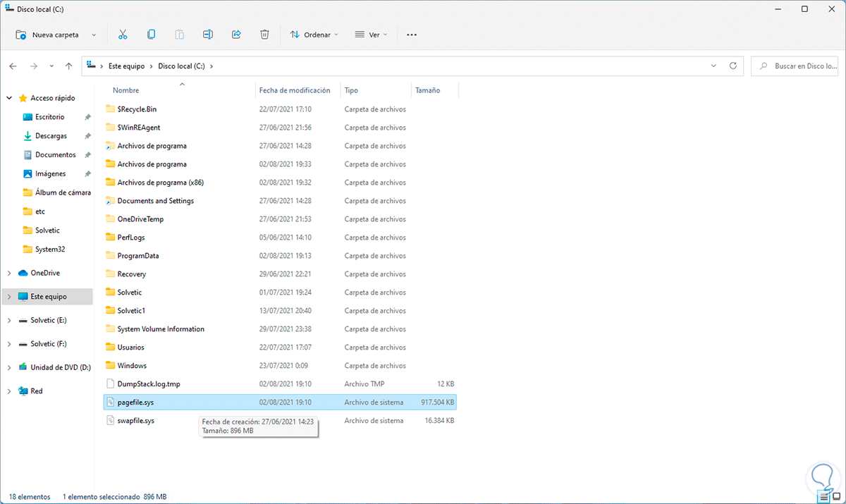
Task: Click the Rename icon in toolbar
Action: click(208, 35)
